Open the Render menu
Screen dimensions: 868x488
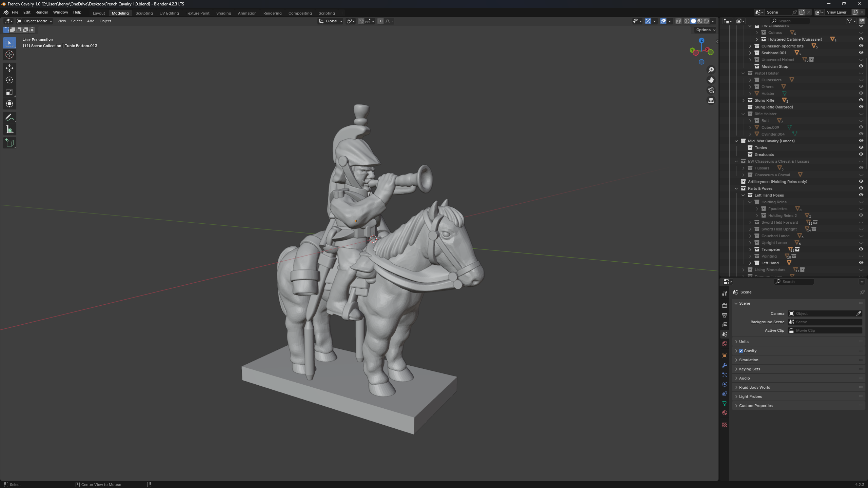[x=42, y=12]
